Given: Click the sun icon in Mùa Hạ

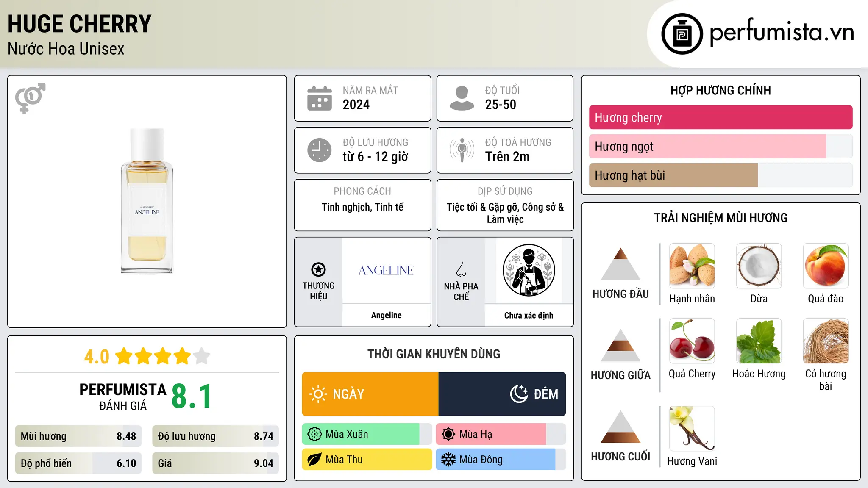Looking at the screenshot, I should [x=448, y=434].
